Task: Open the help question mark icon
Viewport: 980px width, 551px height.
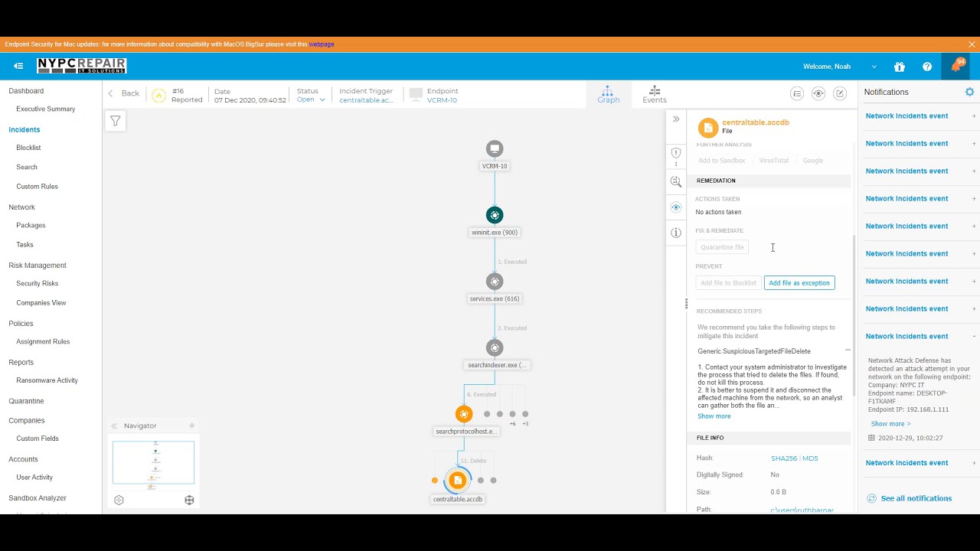Action: (927, 67)
